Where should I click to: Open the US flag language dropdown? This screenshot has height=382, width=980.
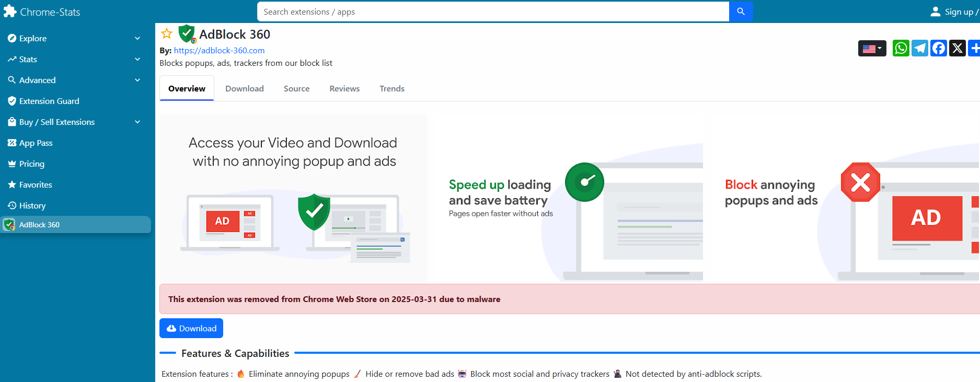coord(872,49)
